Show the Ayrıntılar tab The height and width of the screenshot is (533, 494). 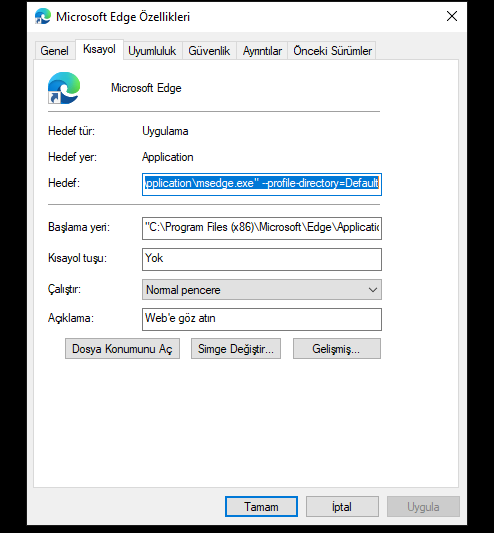tap(262, 51)
